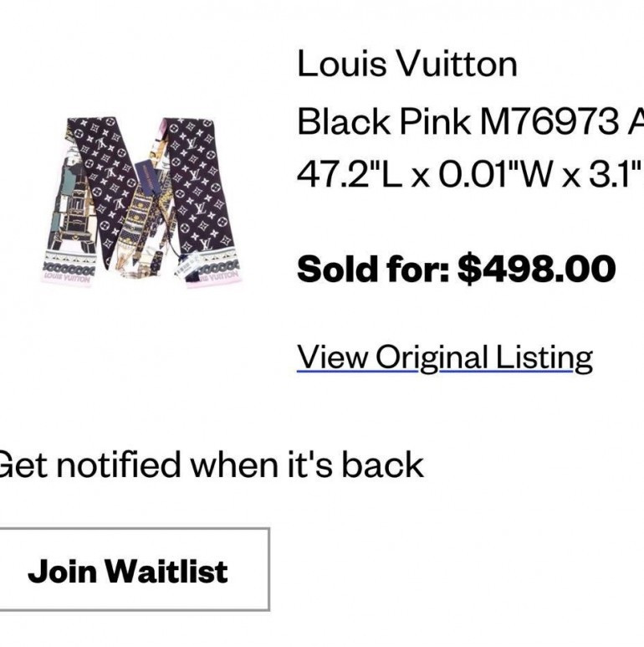Click the word "Listing" in the link
644x647 pixels.
(543, 357)
